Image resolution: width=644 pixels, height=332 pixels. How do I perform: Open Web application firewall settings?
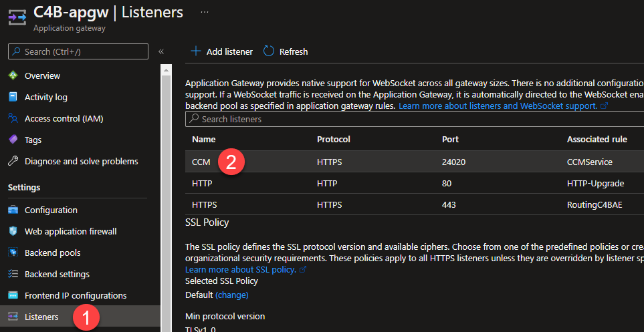[71, 231]
